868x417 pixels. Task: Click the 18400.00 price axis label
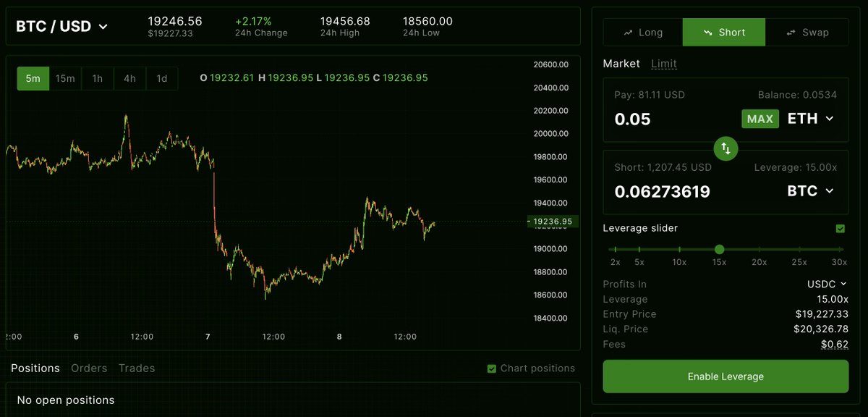tap(551, 318)
